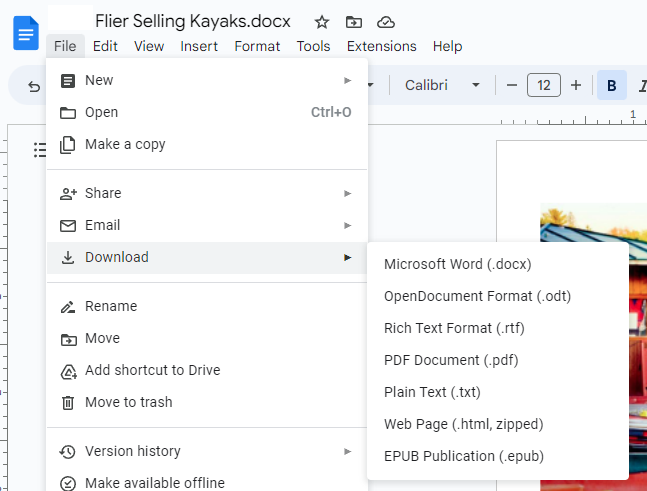This screenshot has height=491, width=647.
Task: Increase font size with plus button
Action: pyautogui.click(x=576, y=85)
